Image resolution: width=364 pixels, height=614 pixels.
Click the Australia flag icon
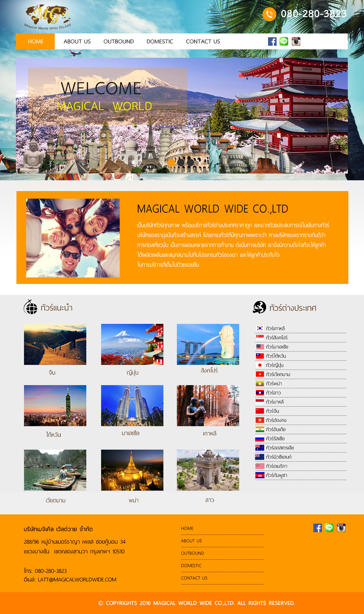coord(260,448)
